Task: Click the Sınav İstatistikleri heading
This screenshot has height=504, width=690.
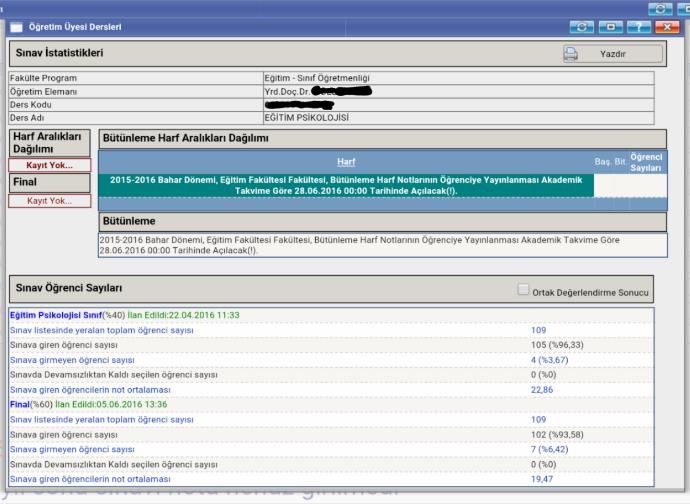Action: (x=59, y=53)
